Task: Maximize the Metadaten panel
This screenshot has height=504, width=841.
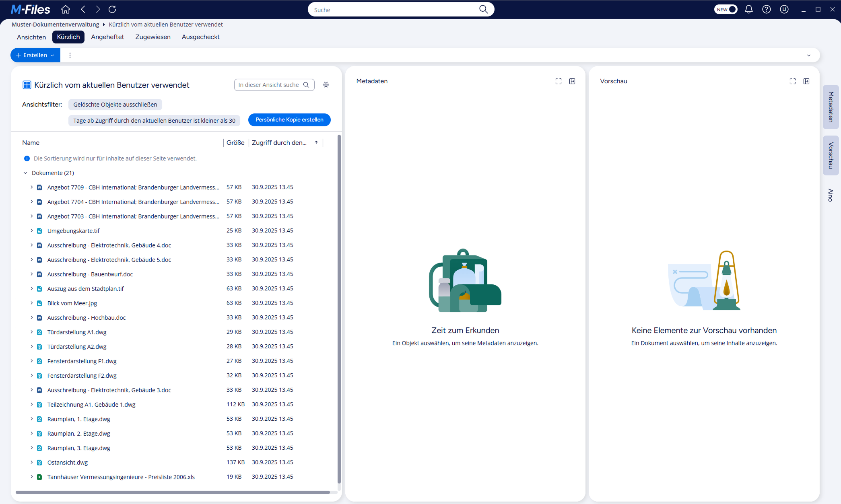Action: [x=558, y=81]
